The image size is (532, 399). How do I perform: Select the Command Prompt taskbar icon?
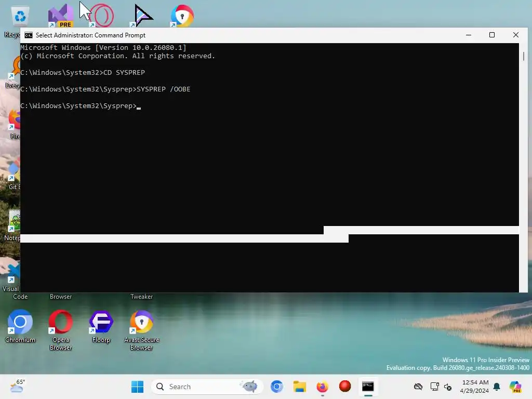pos(368,387)
